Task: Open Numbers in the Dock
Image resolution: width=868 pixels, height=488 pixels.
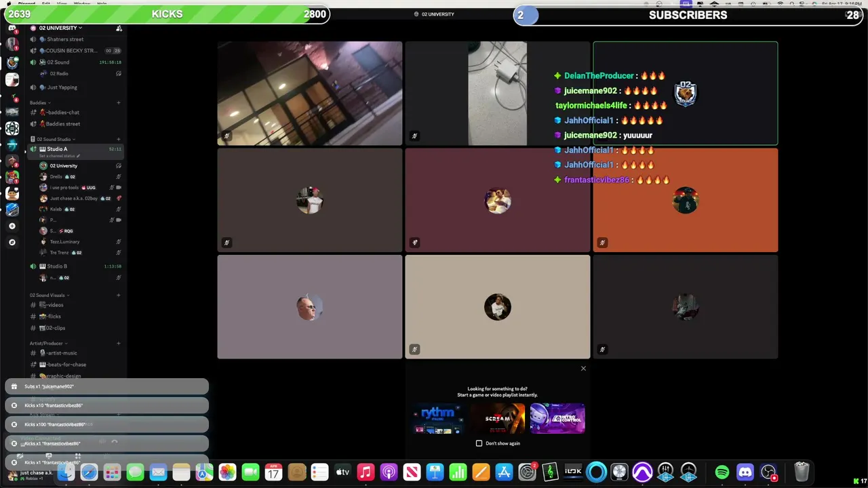Action: [458, 472]
